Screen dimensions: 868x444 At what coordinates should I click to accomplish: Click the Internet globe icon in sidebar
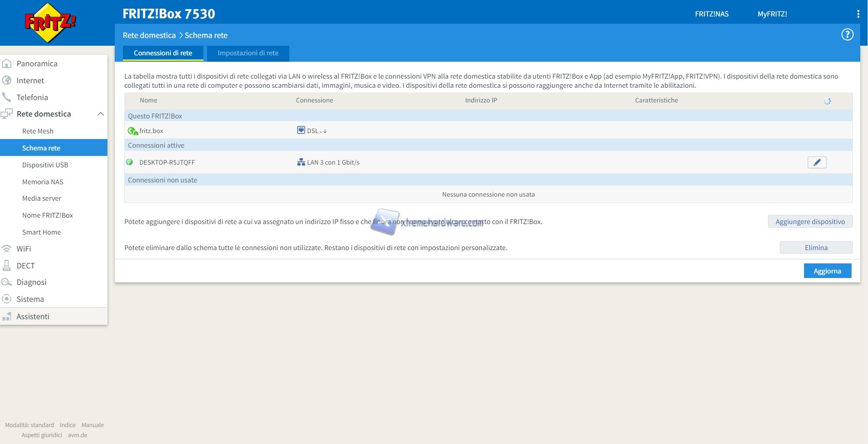pos(7,80)
